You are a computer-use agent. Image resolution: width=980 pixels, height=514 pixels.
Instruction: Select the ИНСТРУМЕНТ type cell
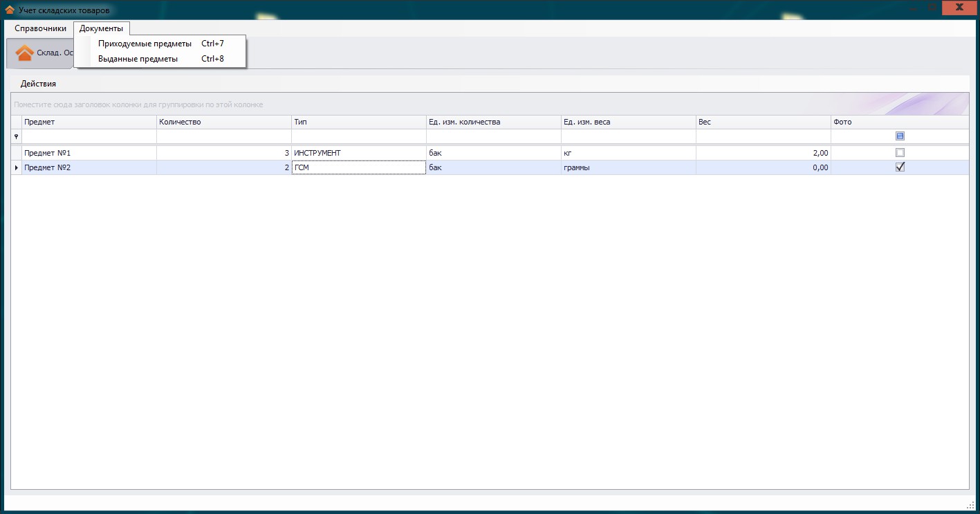point(359,153)
